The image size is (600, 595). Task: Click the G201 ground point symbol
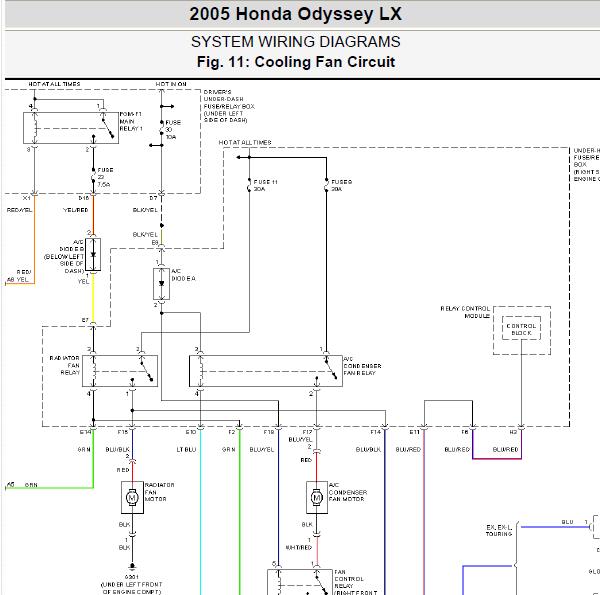(132, 566)
